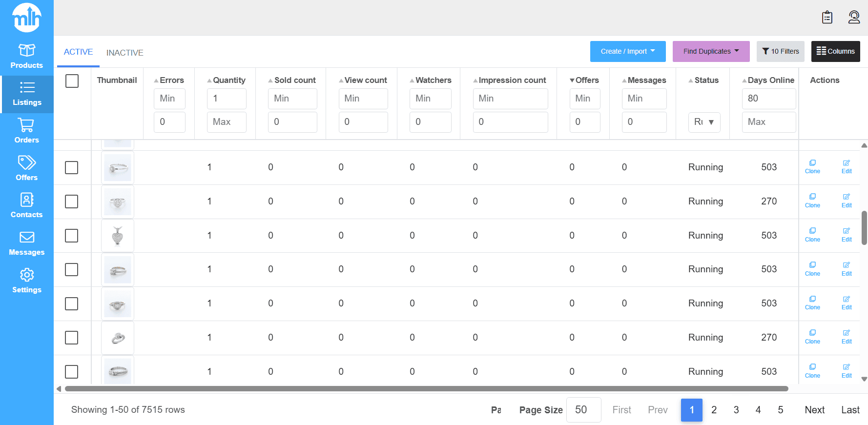Image resolution: width=868 pixels, height=425 pixels.
Task: Open Messages envelope in sidebar
Action: pos(27,243)
